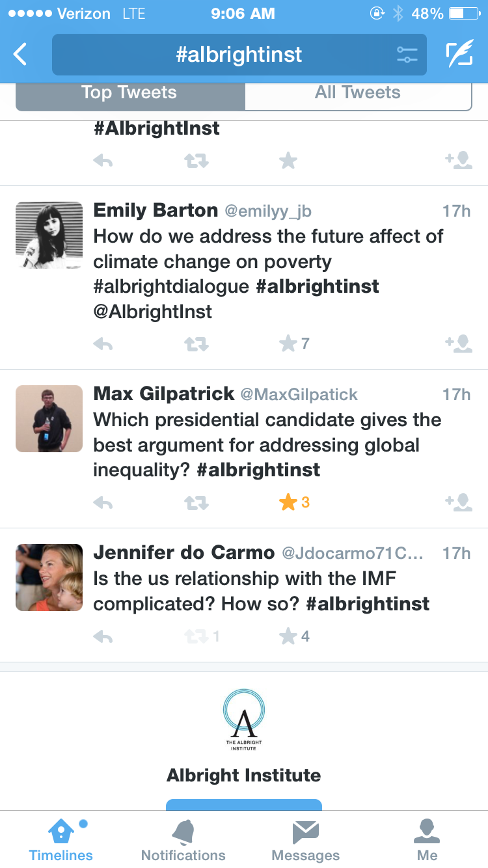Follow Emily Barton via add-user icon
Viewport: 488px width, 868px height.
459,344
